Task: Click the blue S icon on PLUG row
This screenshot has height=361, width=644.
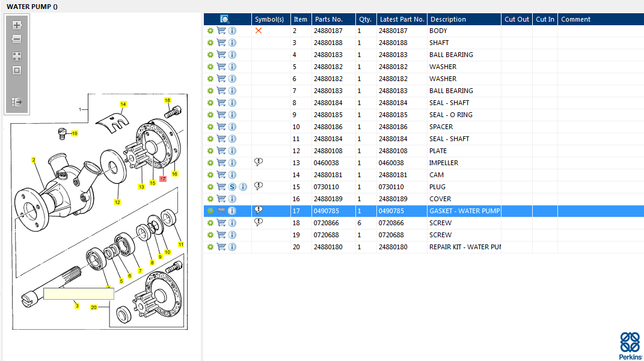Action: point(232,187)
